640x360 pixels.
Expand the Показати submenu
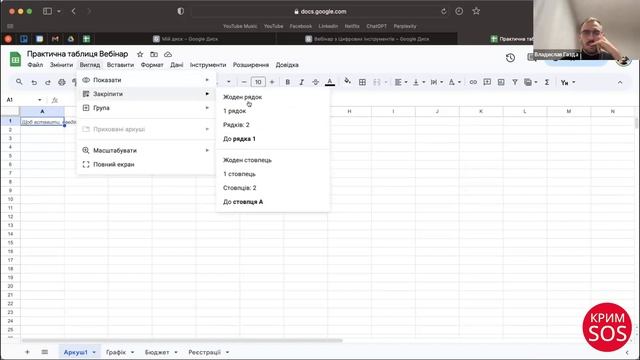tap(146, 80)
